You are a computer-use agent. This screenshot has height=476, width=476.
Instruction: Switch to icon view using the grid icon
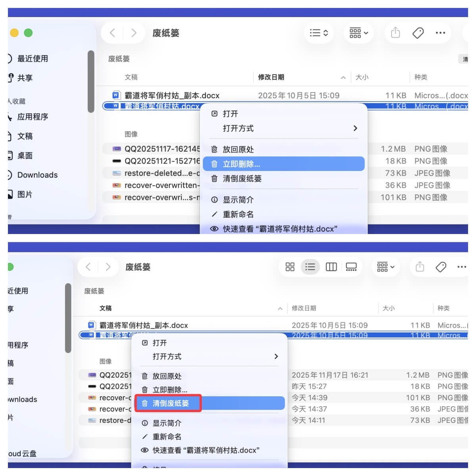pyautogui.click(x=290, y=267)
